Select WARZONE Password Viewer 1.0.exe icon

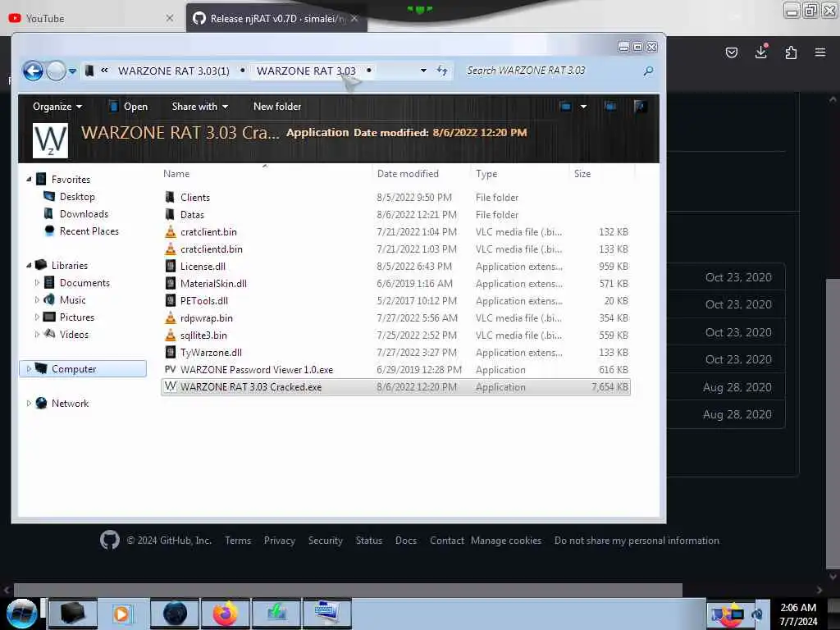pyautogui.click(x=170, y=370)
